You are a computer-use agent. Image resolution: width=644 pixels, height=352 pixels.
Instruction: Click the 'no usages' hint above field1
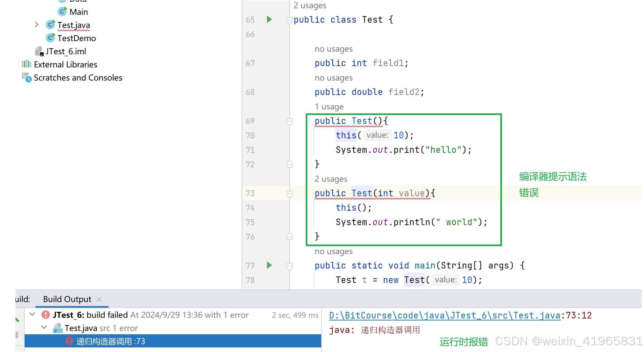(x=333, y=49)
